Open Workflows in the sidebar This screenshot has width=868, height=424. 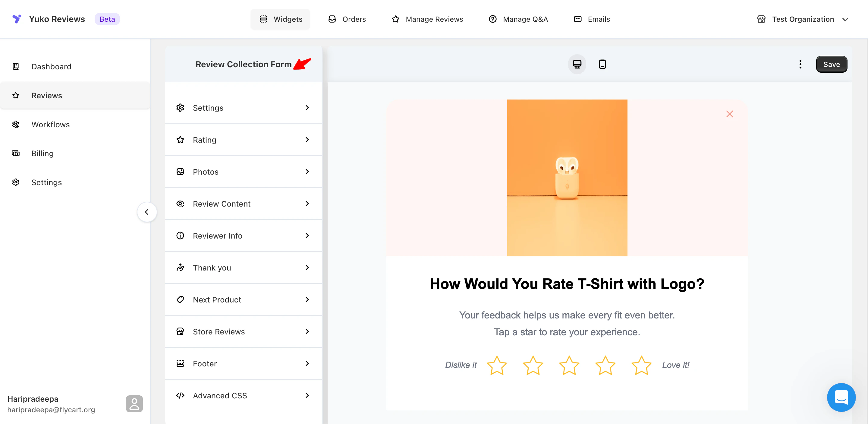click(51, 124)
